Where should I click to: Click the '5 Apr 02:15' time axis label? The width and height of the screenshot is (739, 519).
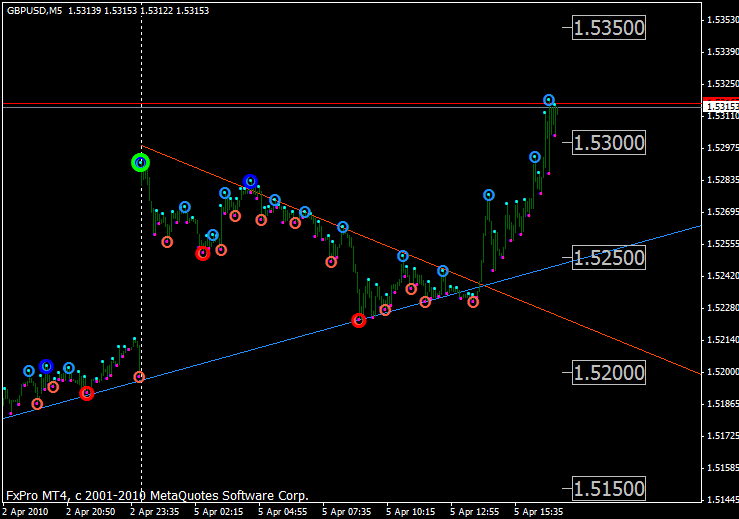click(x=219, y=512)
